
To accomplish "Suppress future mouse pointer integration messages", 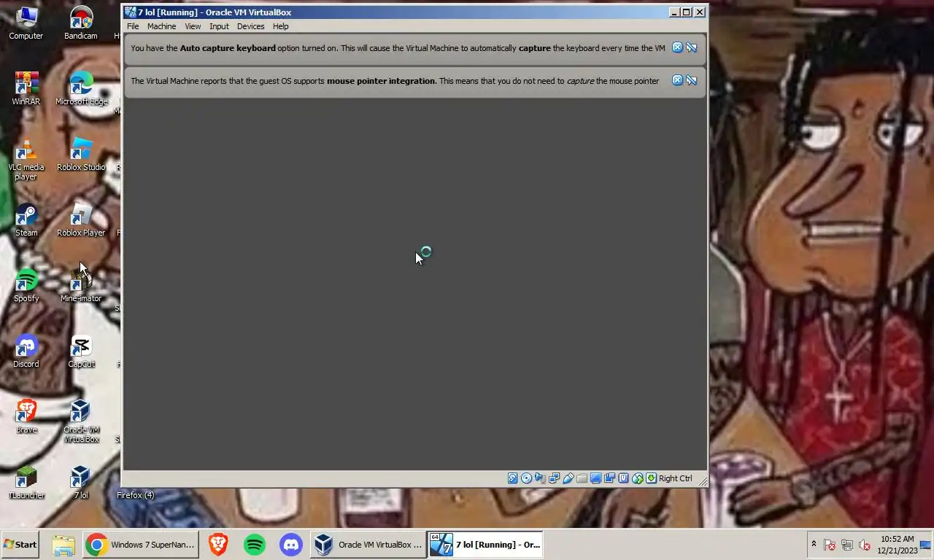I will tap(691, 80).
